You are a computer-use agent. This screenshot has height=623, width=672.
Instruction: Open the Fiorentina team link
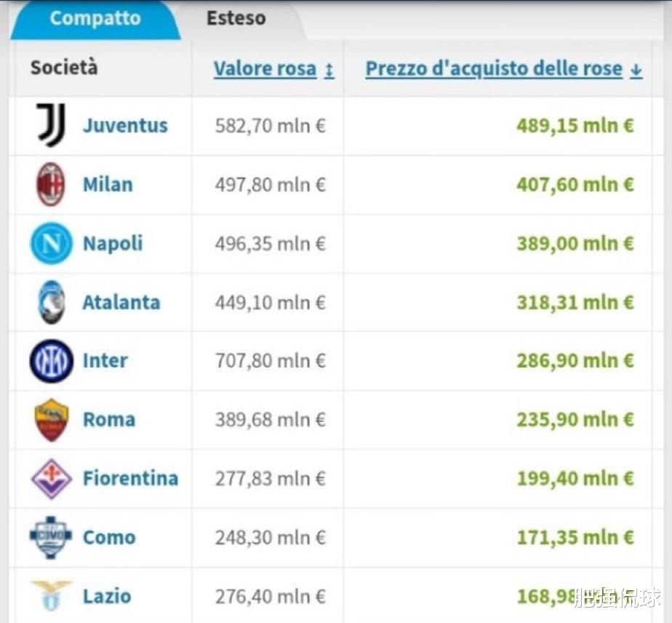point(130,478)
